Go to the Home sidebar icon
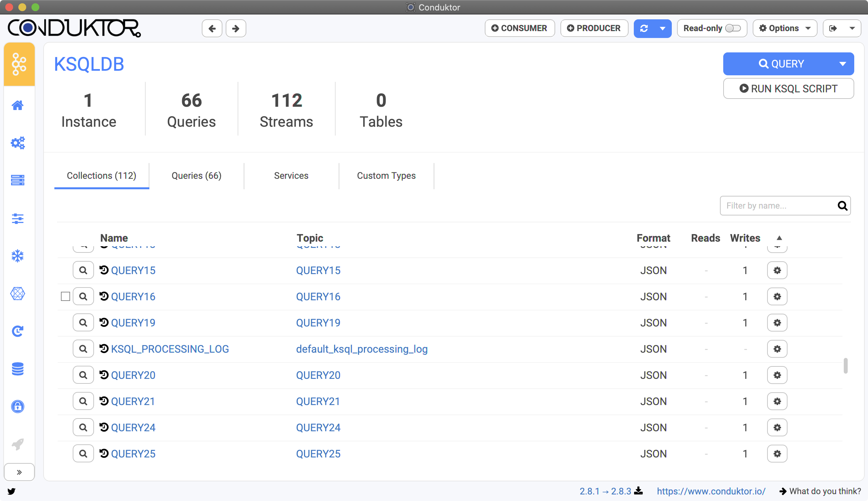This screenshot has width=868, height=501. [x=18, y=105]
